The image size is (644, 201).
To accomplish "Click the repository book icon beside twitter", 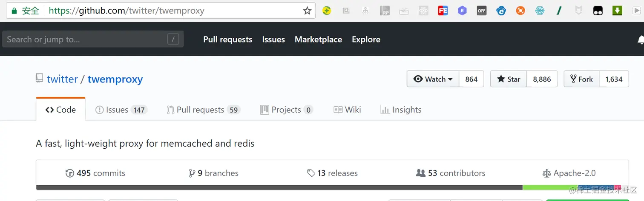I will (x=39, y=78).
